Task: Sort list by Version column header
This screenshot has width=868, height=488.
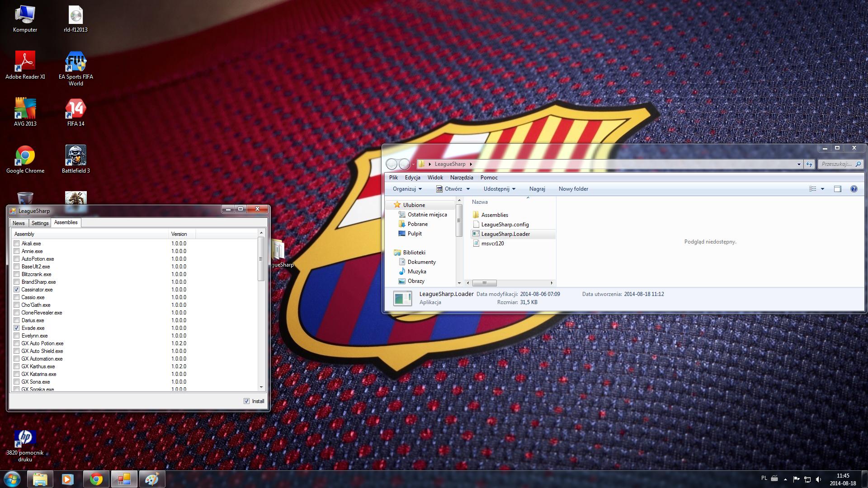Action: coord(182,234)
